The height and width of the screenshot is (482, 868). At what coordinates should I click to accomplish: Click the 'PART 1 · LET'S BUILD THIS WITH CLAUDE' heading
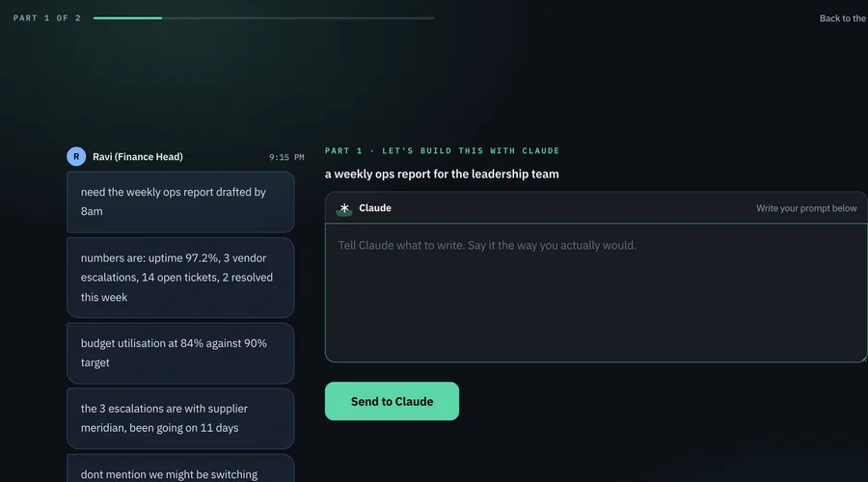443,150
